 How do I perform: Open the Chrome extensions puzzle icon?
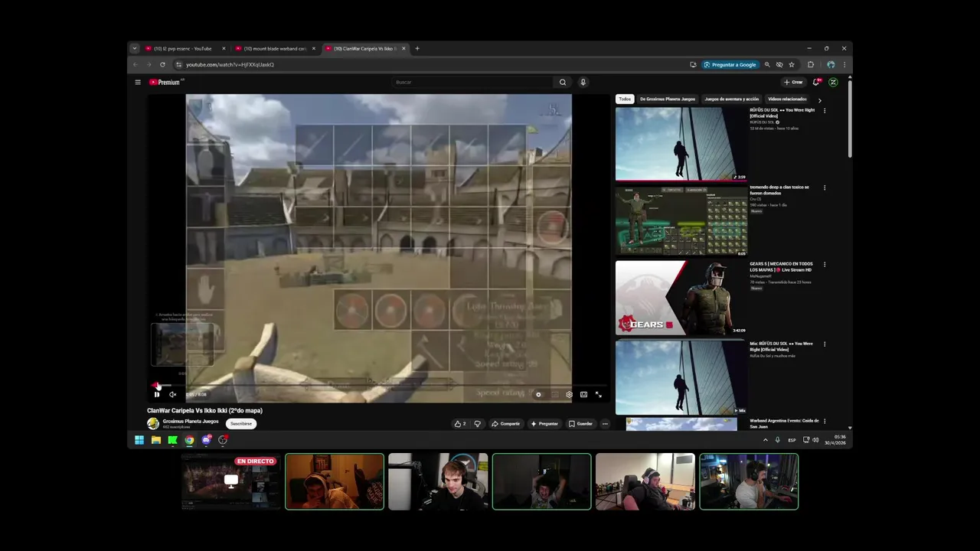811,64
